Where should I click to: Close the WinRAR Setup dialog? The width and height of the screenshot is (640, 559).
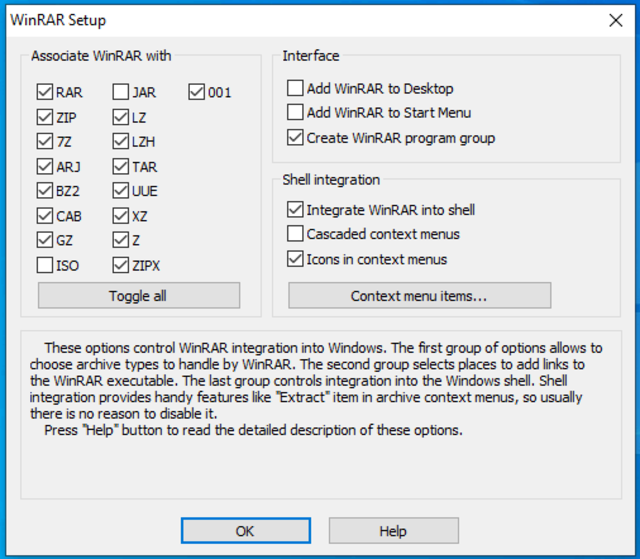(x=616, y=20)
